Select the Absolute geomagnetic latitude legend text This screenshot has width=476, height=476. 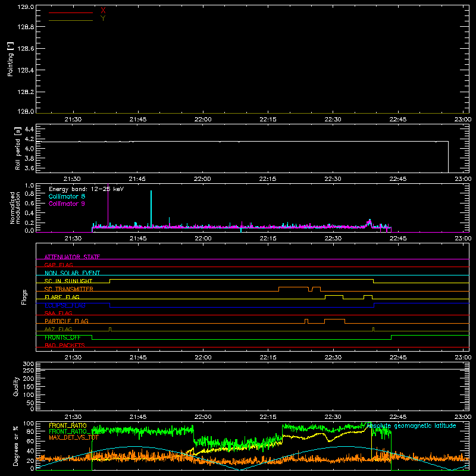pos(411,425)
